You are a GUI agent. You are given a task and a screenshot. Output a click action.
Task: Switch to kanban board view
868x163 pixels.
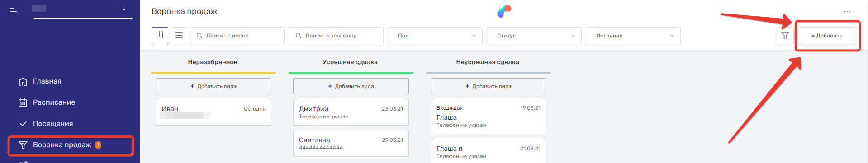160,36
